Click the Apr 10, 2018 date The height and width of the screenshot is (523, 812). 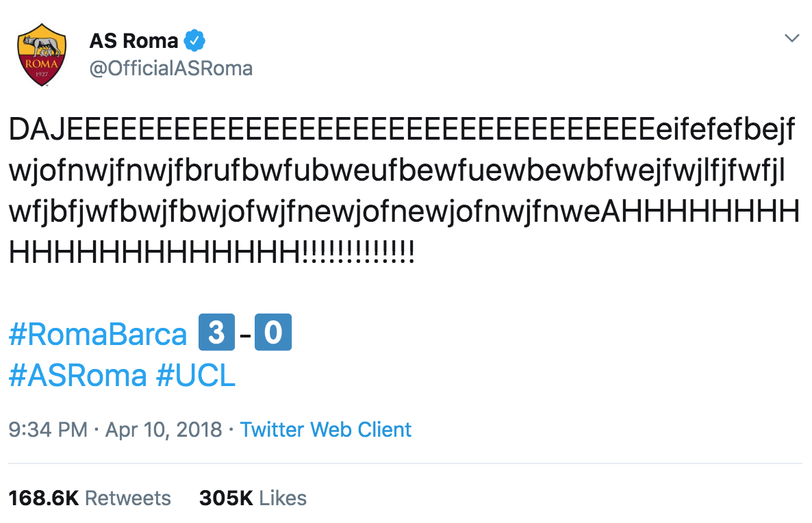[164, 430]
